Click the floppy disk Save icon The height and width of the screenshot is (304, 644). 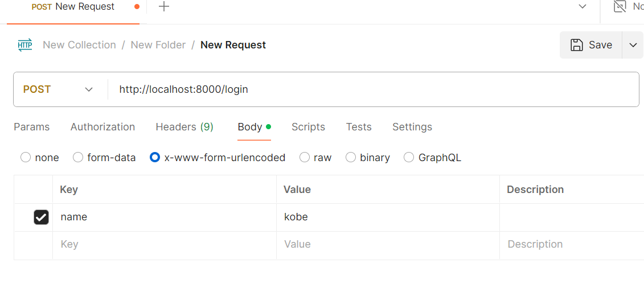pos(577,45)
